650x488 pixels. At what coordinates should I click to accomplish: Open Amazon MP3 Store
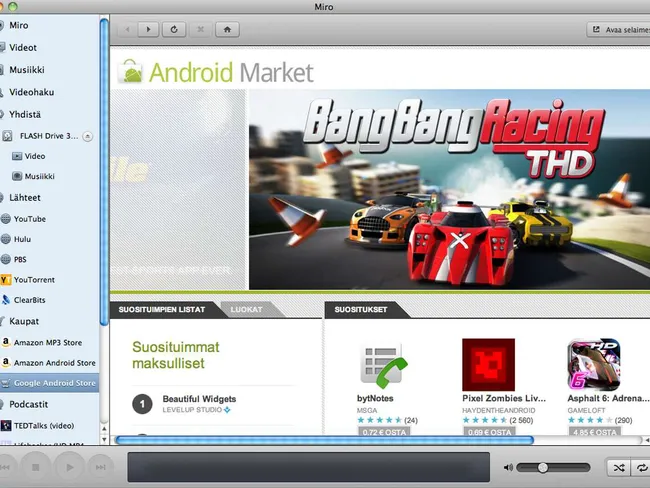coord(48,342)
